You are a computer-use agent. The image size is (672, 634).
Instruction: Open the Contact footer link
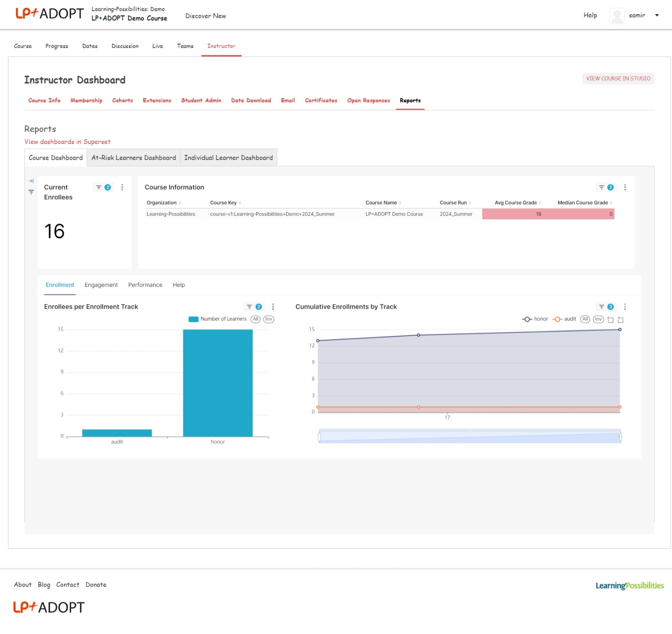(67, 585)
